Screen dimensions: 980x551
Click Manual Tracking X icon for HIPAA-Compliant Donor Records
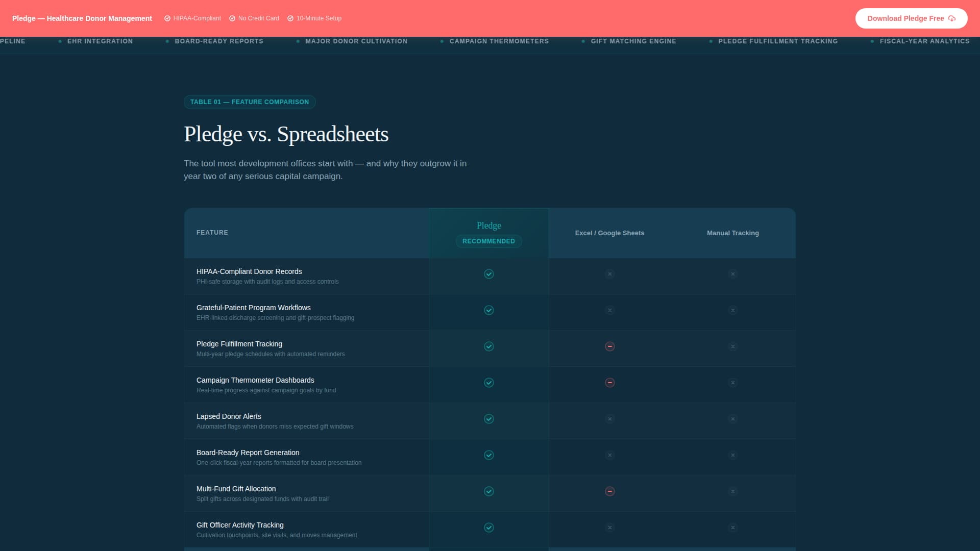pyautogui.click(x=733, y=274)
